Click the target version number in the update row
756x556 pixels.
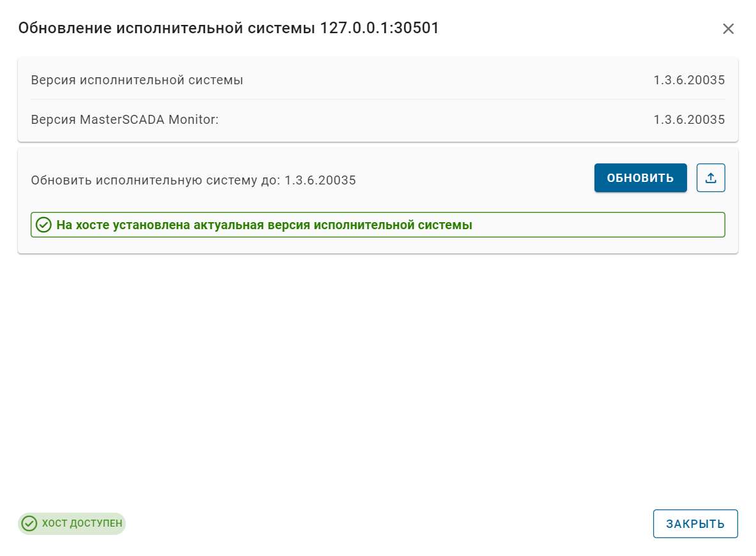click(320, 181)
